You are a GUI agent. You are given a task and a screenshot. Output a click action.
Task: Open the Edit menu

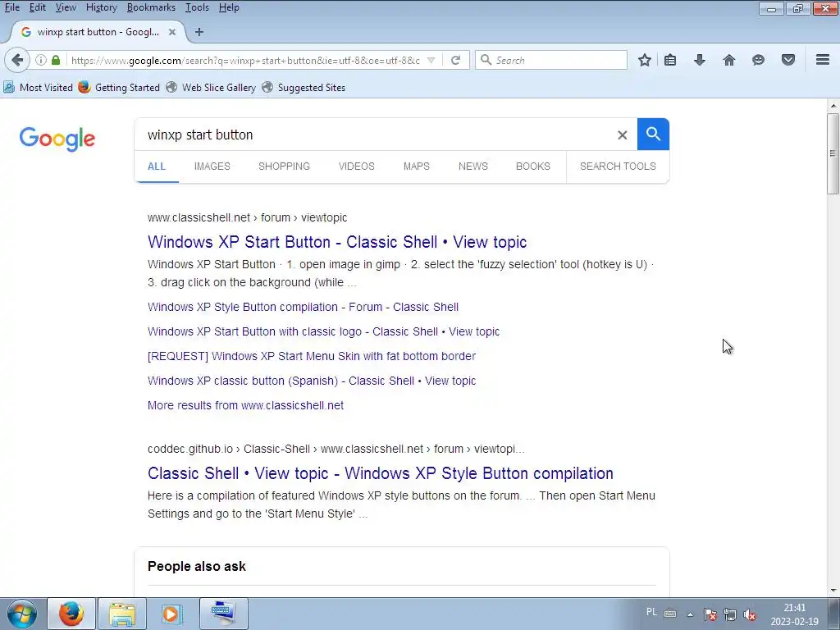(x=37, y=7)
